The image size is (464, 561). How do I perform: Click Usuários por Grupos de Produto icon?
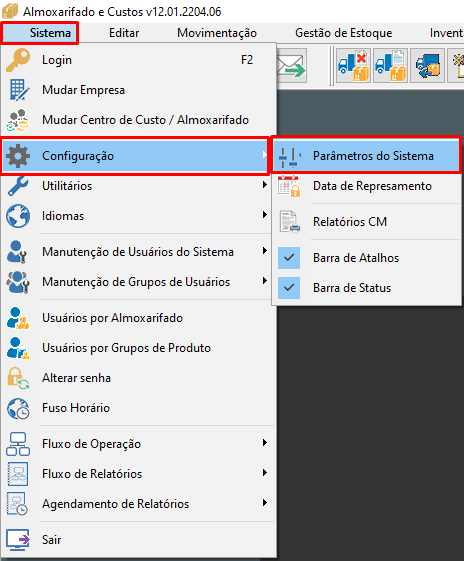click(x=18, y=348)
